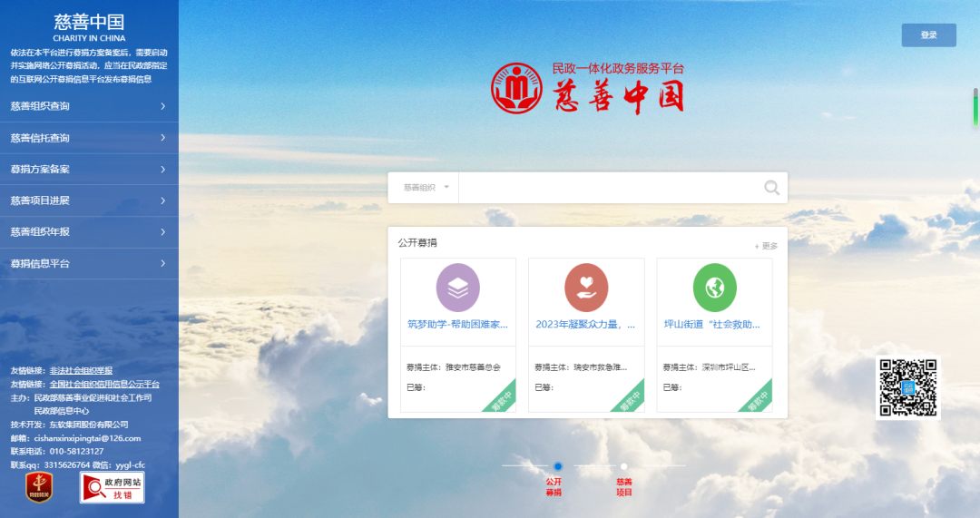This screenshot has height=518, width=980.
Task: Click the magnifier search icon
Action: [x=772, y=188]
